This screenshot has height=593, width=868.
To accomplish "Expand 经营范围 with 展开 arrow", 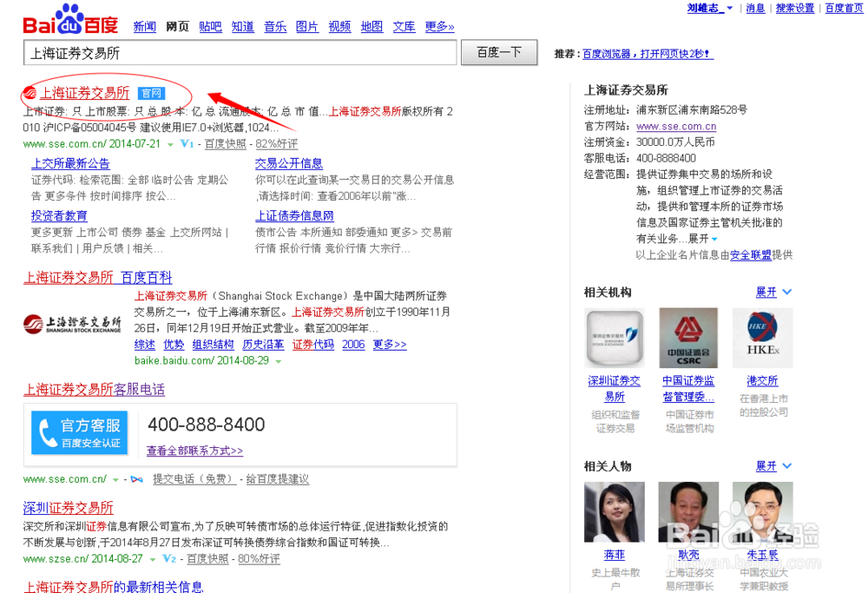I will click(703, 239).
